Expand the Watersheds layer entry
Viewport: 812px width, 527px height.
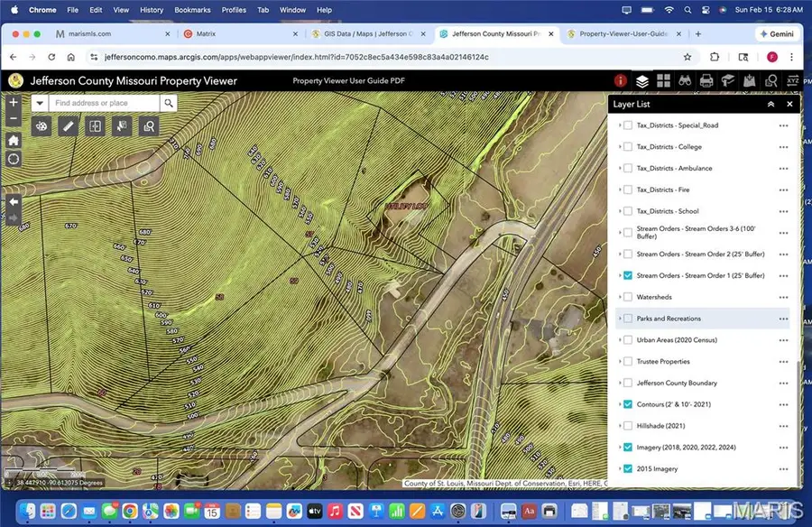(620, 297)
